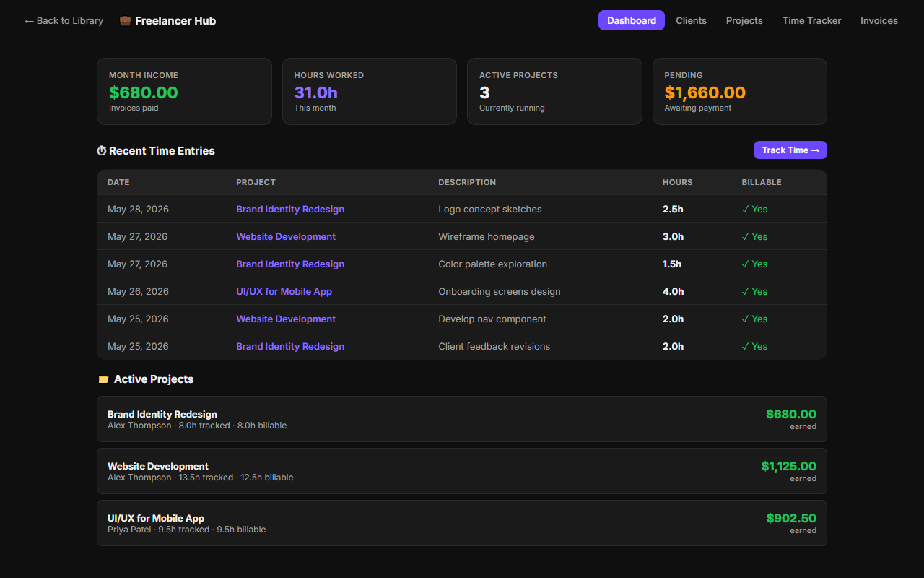Screen dimensions: 924x578
Task: Click the 2.5h hours value
Action: point(673,209)
